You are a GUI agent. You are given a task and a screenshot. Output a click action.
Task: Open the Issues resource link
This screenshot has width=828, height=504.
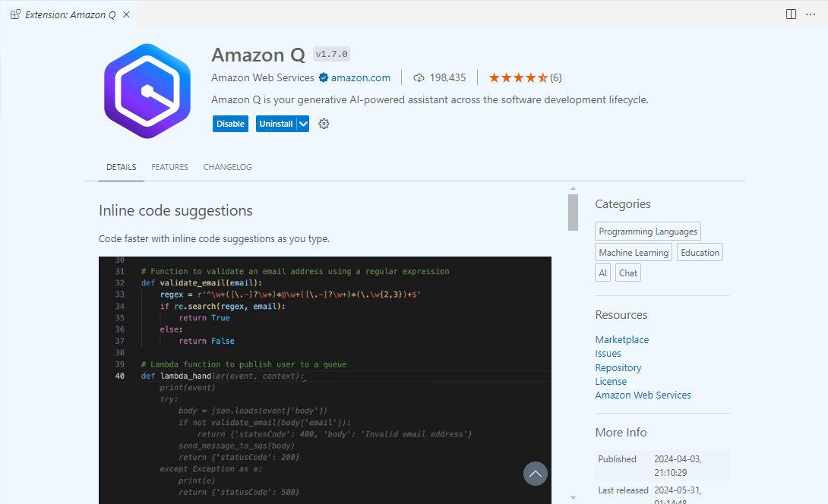pos(608,353)
